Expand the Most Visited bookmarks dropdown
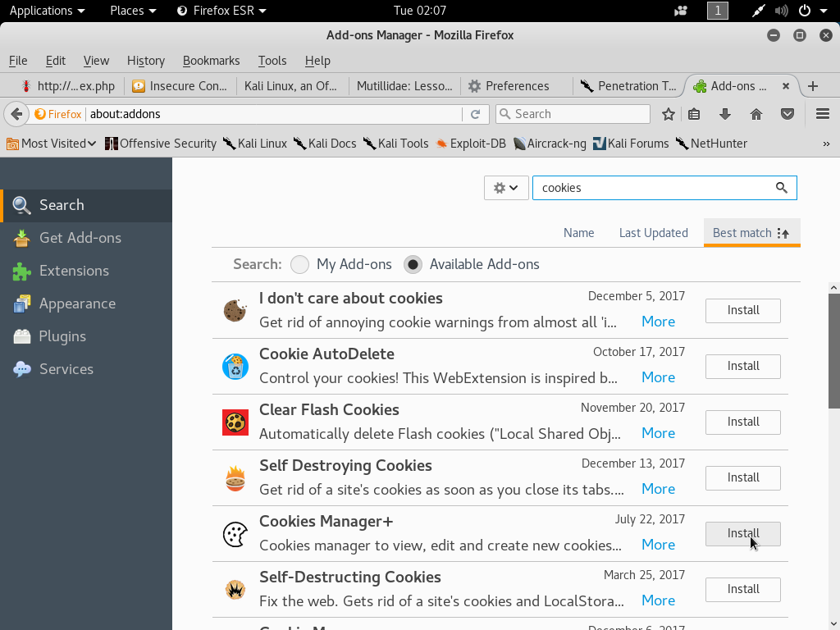The width and height of the screenshot is (840, 630). 52,144
